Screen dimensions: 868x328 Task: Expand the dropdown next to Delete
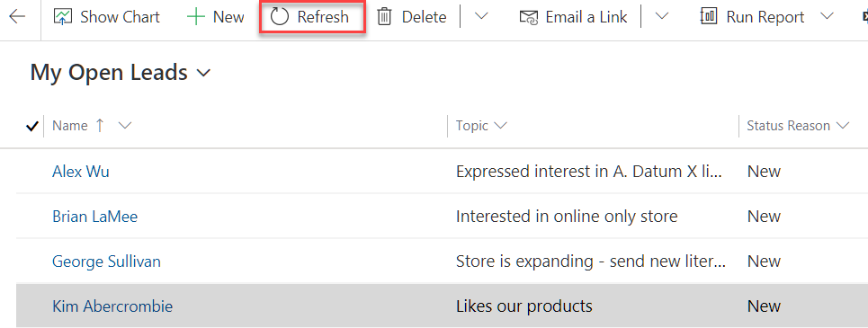[481, 16]
